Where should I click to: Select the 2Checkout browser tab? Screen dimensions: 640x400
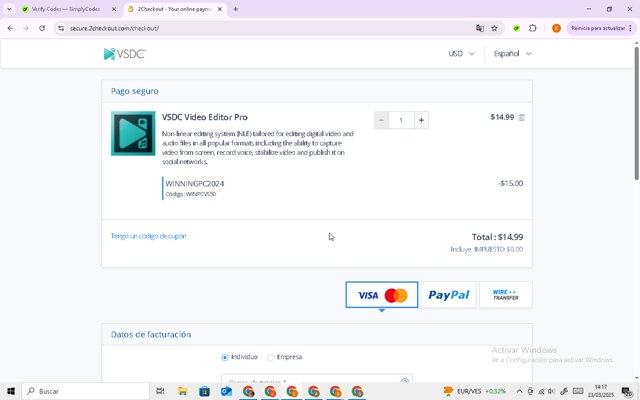coord(173,9)
